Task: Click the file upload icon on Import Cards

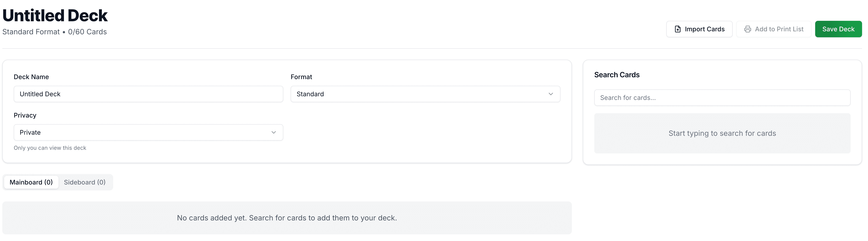Action: [x=678, y=29]
